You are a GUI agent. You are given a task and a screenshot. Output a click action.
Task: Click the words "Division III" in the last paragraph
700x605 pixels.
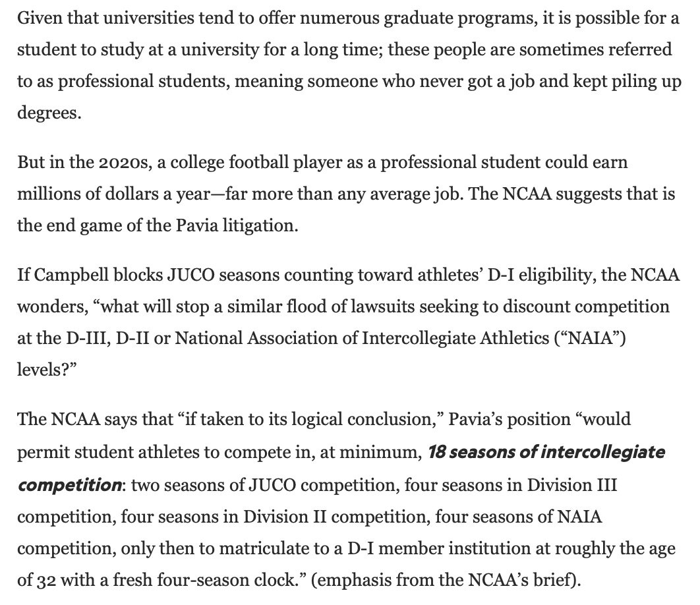click(x=577, y=485)
